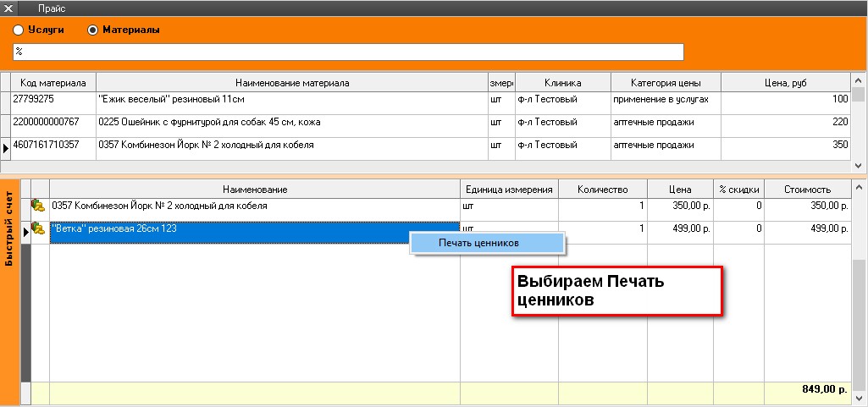
Task: Select the Материалы radio button
Action: 93,30
